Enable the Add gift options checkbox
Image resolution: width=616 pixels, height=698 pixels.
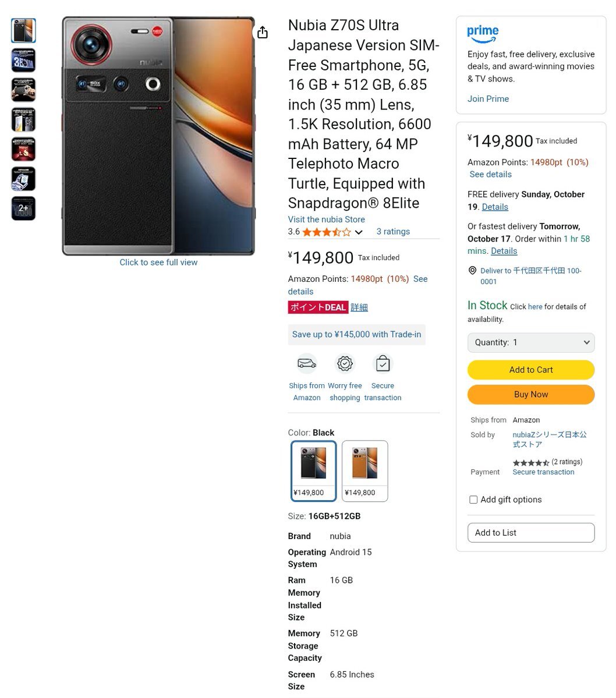coord(473,499)
